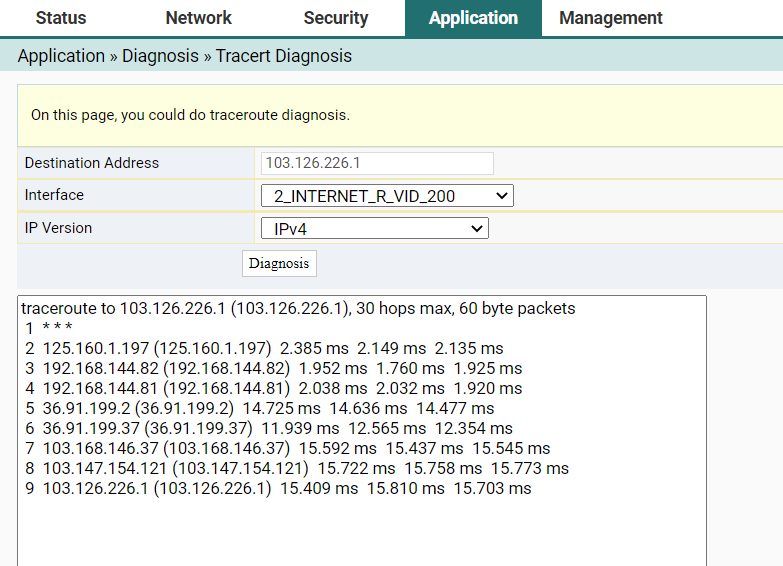Click Tracert Diagnosis in the breadcrumb
783x566 pixels.
[x=283, y=56]
